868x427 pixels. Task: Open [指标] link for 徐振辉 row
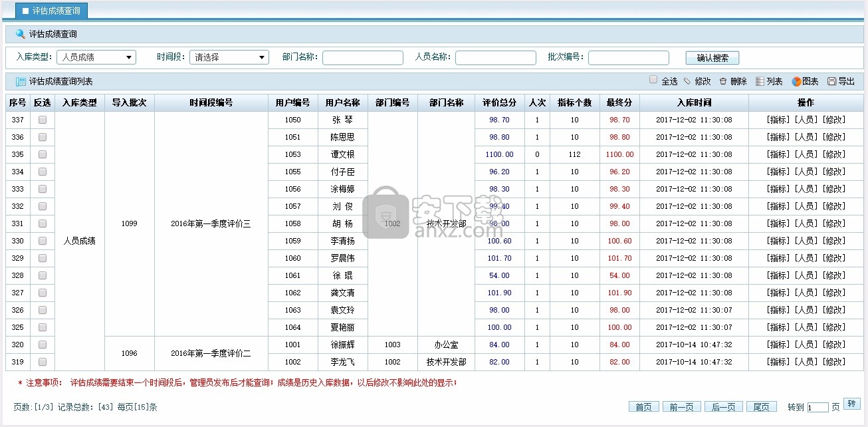[778, 345]
